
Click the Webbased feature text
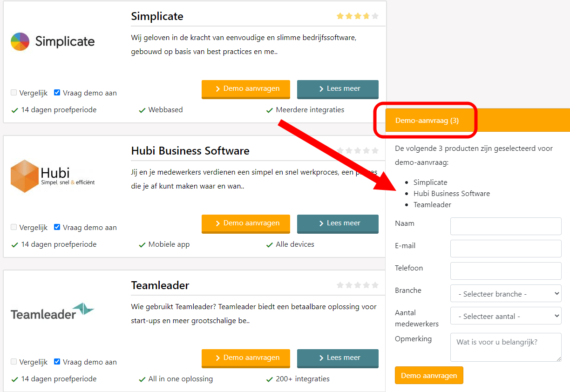click(x=165, y=110)
